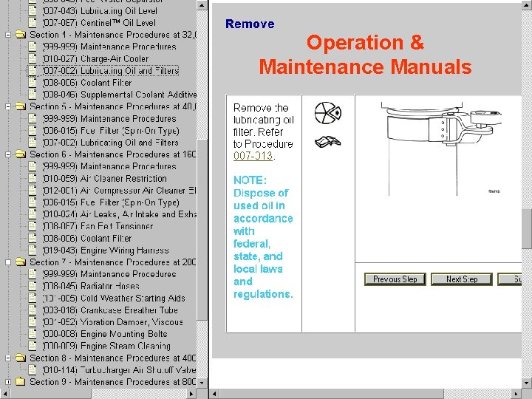Image resolution: width=532 pixels, height=399 pixels.
Task: Click the page icon beside Air Compressor Air Cleaner
Action: pos(33,191)
